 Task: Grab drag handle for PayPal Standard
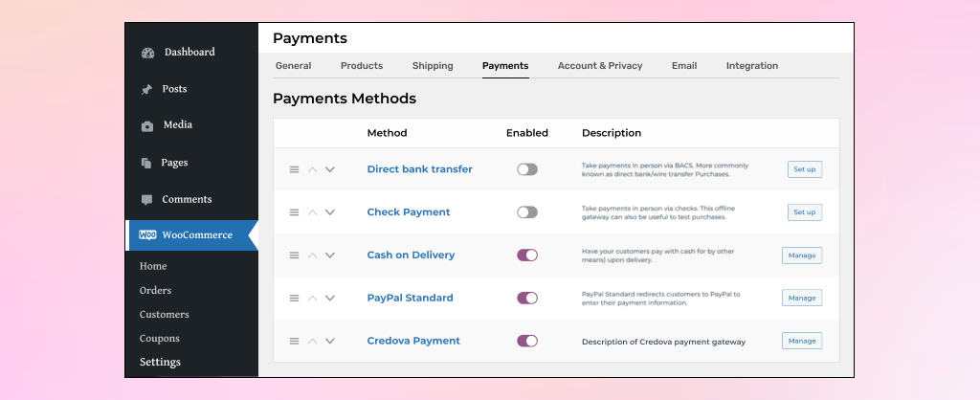(295, 299)
